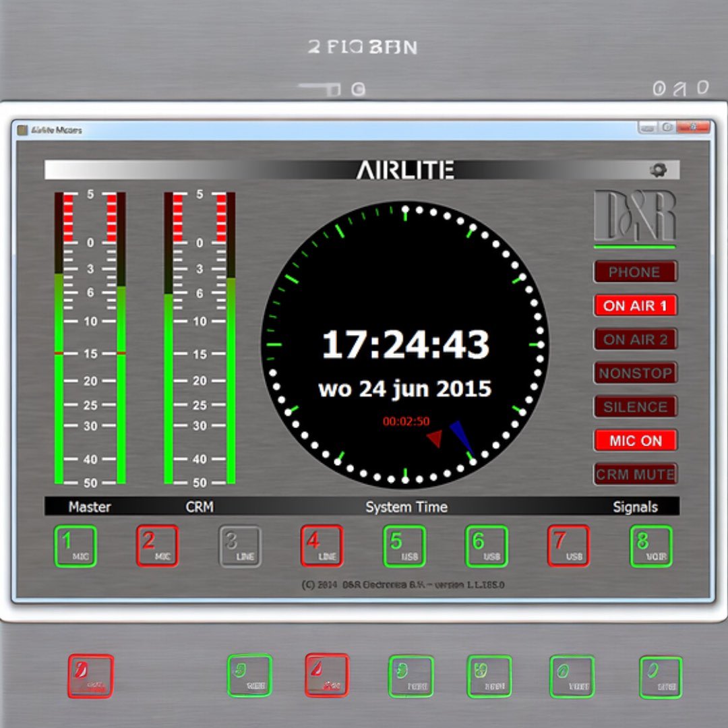Select channel 7 USB button
Viewport: 728px width, 728px height.
tap(569, 546)
